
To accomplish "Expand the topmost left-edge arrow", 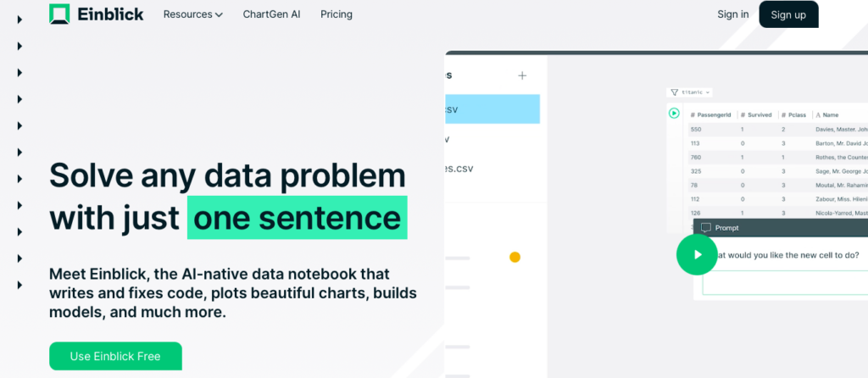I will pos(19,19).
